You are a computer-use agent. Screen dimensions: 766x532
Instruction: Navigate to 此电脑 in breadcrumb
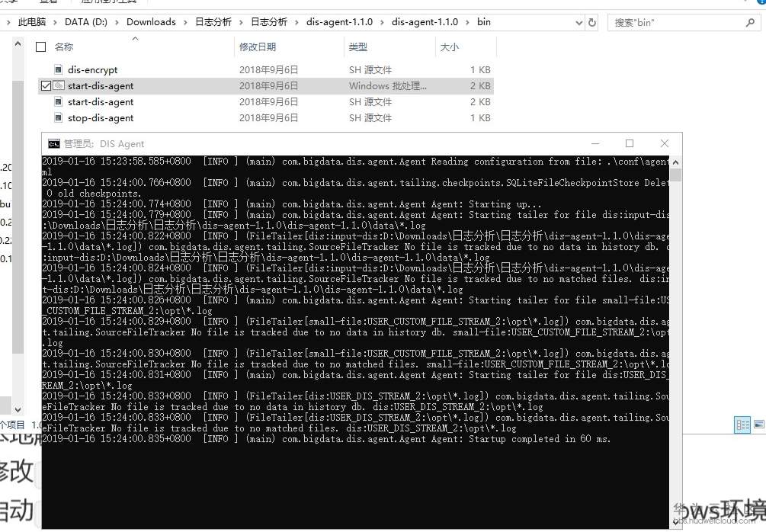pyautogui.click(x=32, y=22)
